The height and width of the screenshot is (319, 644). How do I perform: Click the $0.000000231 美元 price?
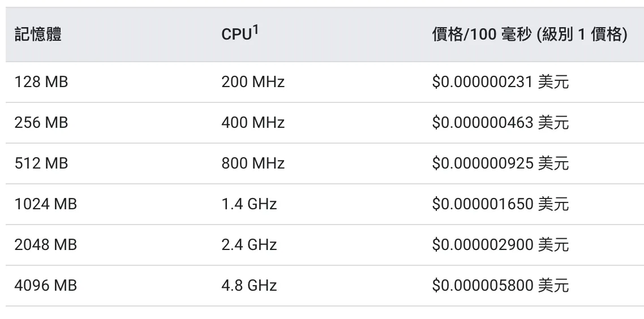pos(500,83)
